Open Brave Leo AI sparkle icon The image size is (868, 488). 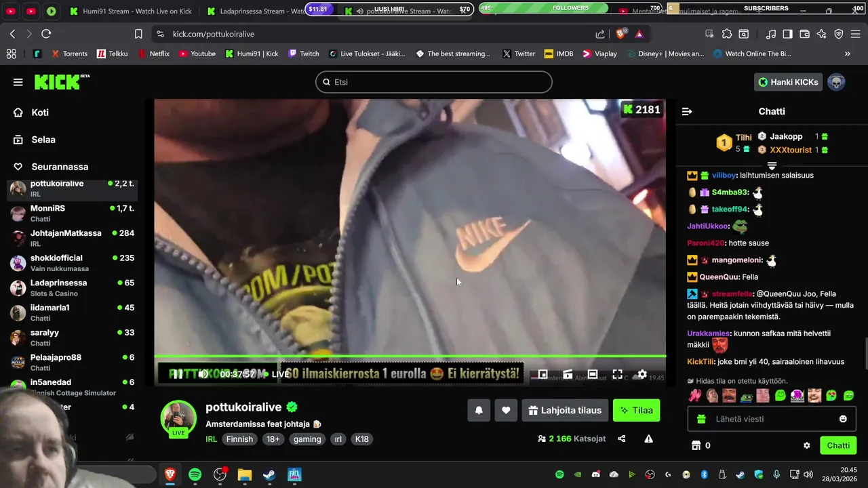[x=821, y=34]
